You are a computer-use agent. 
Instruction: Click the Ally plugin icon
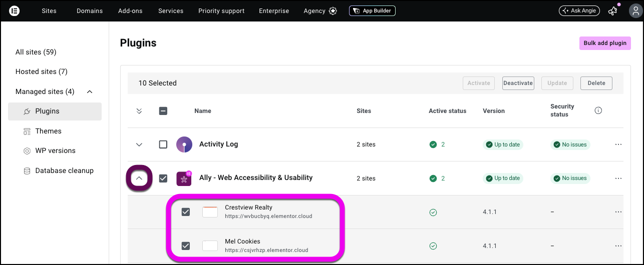coord(184,178)
